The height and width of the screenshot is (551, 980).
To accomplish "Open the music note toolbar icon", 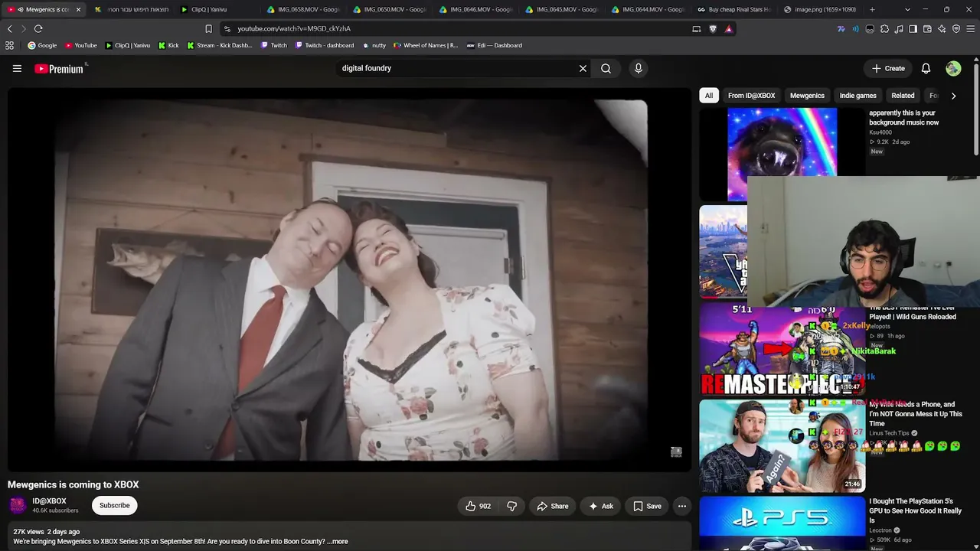I will point(899,29).
